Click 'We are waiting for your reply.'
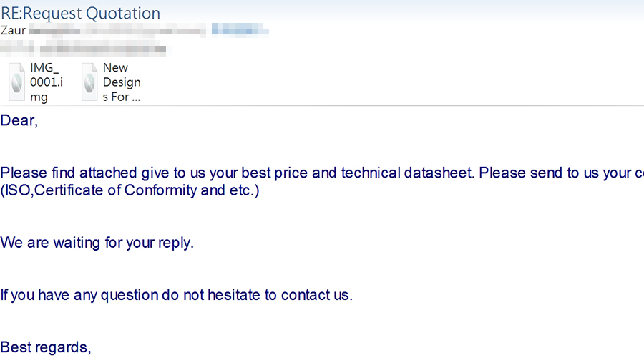This screenshot has height=363, width=644. [x=97, y=243]
